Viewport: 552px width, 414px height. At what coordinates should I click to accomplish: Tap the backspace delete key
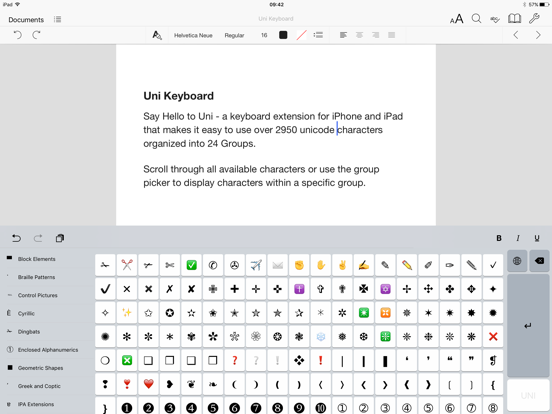[539, 261]
